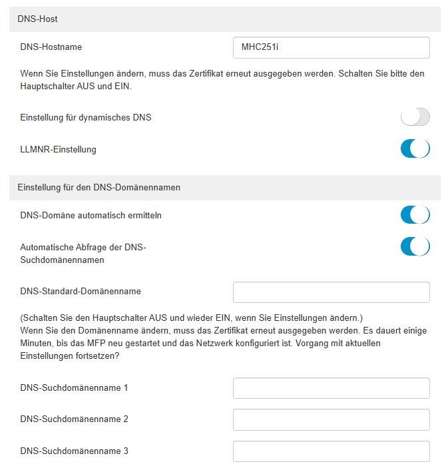
Task: Enable the dynamic DNS setting toggle
Action: 415,117
